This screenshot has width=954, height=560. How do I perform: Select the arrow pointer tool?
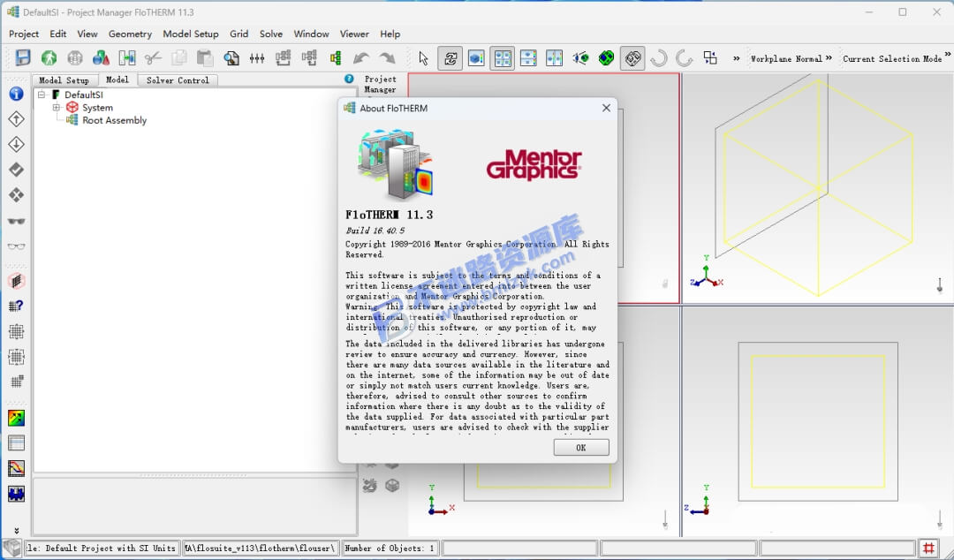pos(424,57)
